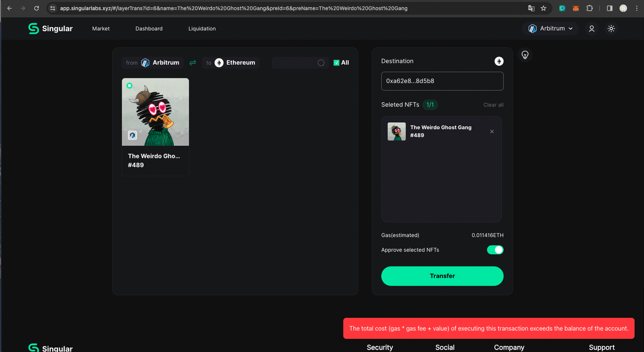Image resolution: width=644 pixels, height=352 pixels.
Task: Click the footer Singular logo
Action: pos(50,348)
